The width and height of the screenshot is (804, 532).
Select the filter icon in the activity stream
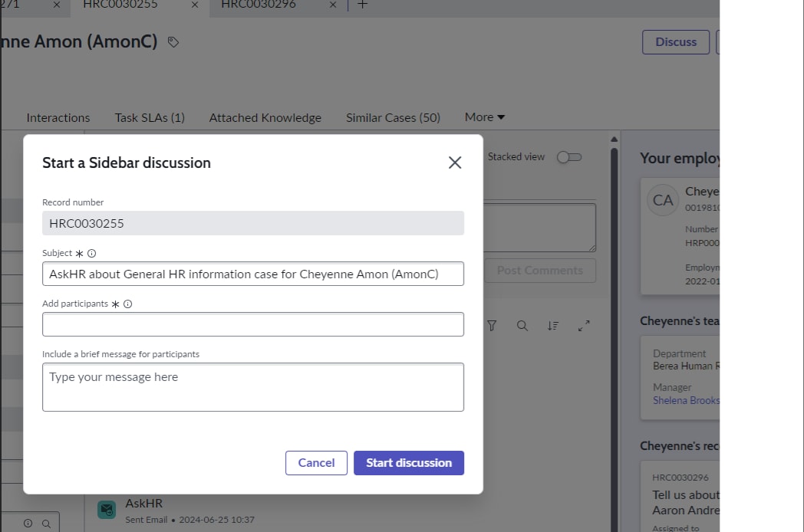tap(492, 326)
